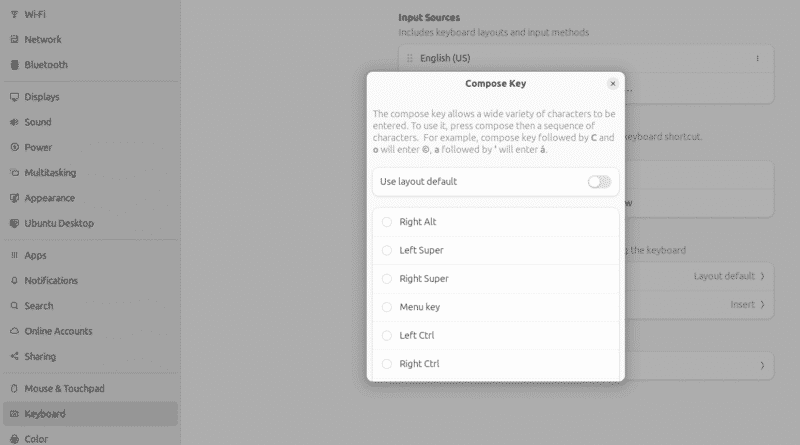The height and width of the screenshot is (445, 800).
Task: Close the Compose Key dialog
Action: (613, 84)
